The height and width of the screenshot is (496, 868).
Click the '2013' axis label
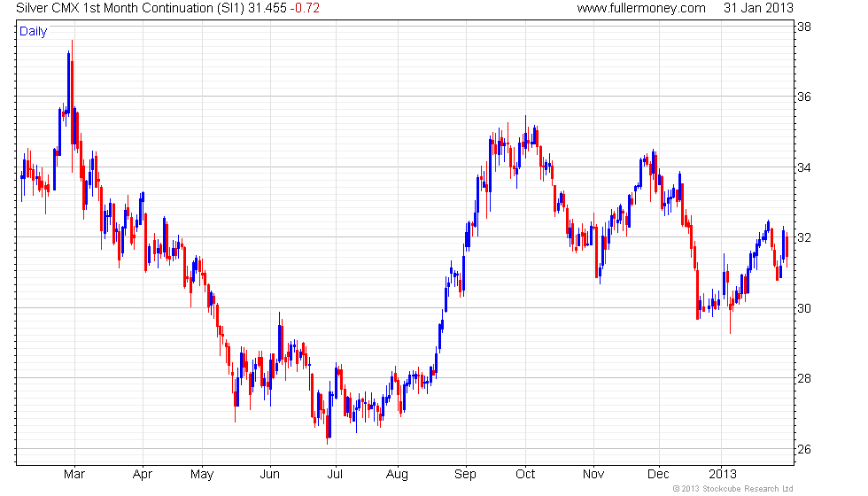723,475
